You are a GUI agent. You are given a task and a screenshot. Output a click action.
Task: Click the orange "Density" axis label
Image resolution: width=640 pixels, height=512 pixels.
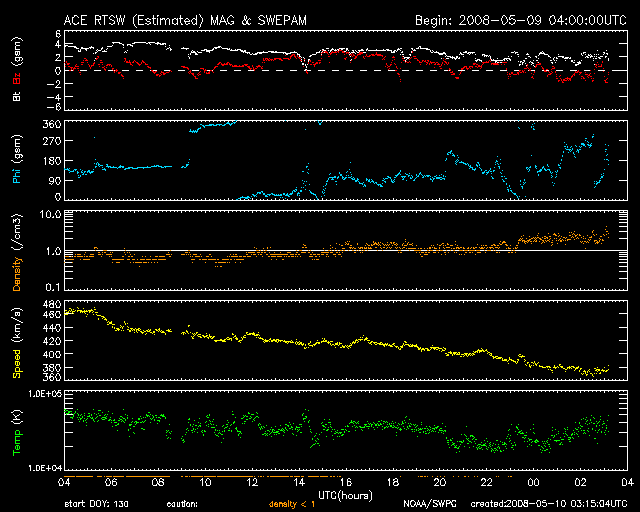click(x=16, y=274)
